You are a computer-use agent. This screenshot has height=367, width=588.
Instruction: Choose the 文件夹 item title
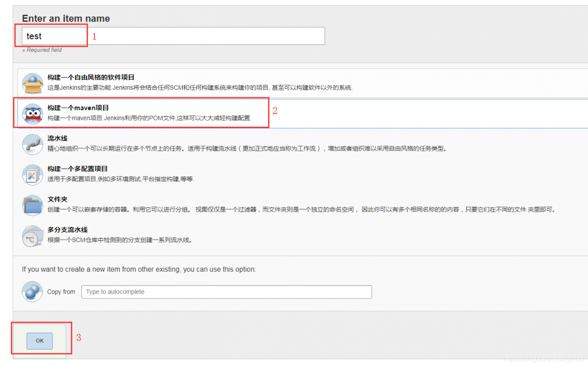57,199
